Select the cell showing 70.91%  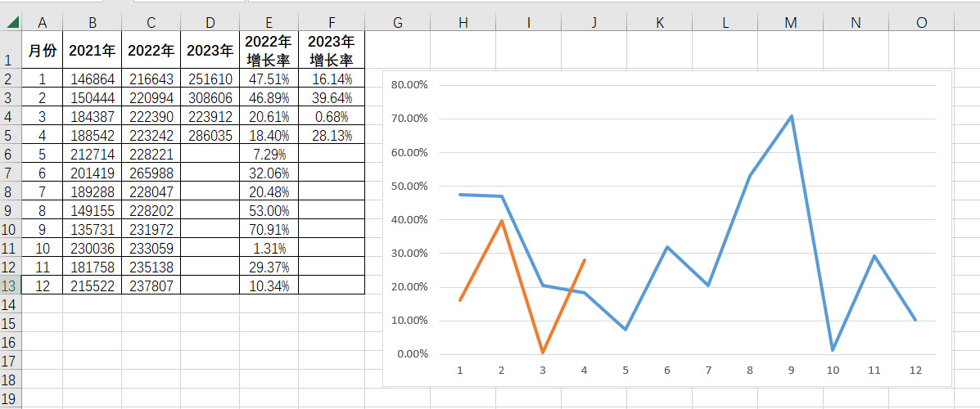click(269, 229)
